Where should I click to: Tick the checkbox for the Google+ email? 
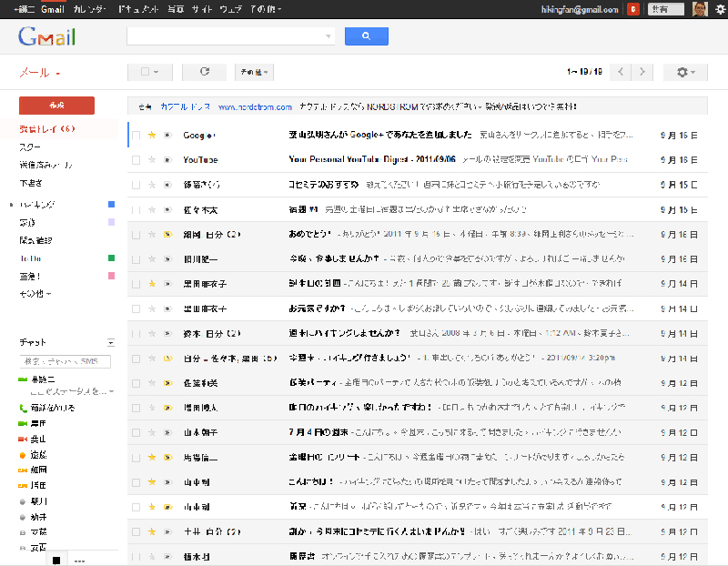click(136, 135)
